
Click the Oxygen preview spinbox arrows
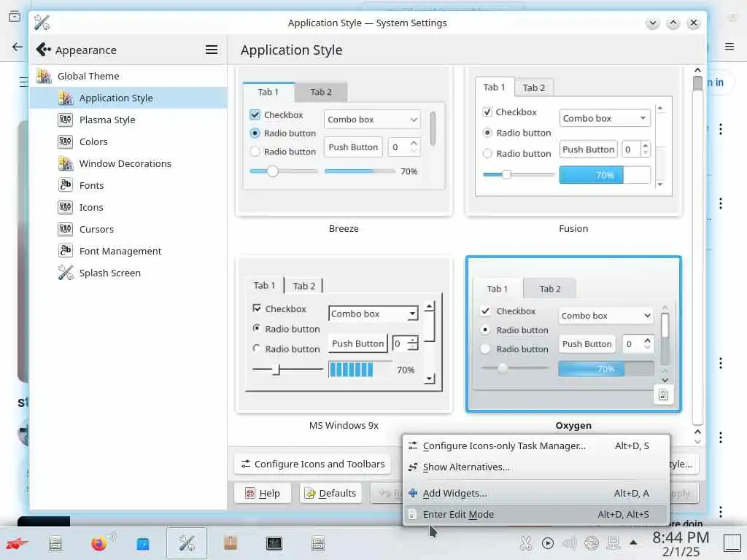(x=647, y=344)
